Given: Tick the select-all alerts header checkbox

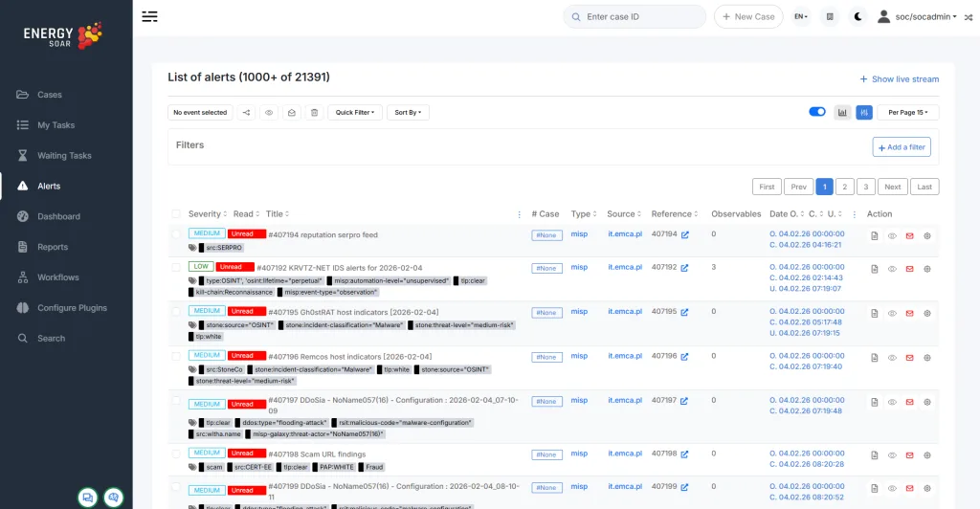Looking at the screenshot, I should (175, 214).
